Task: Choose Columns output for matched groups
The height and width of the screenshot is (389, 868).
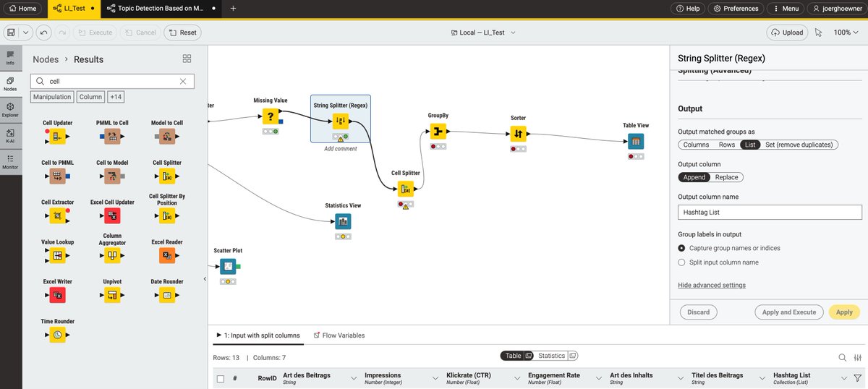Action: tap(696, 145)
